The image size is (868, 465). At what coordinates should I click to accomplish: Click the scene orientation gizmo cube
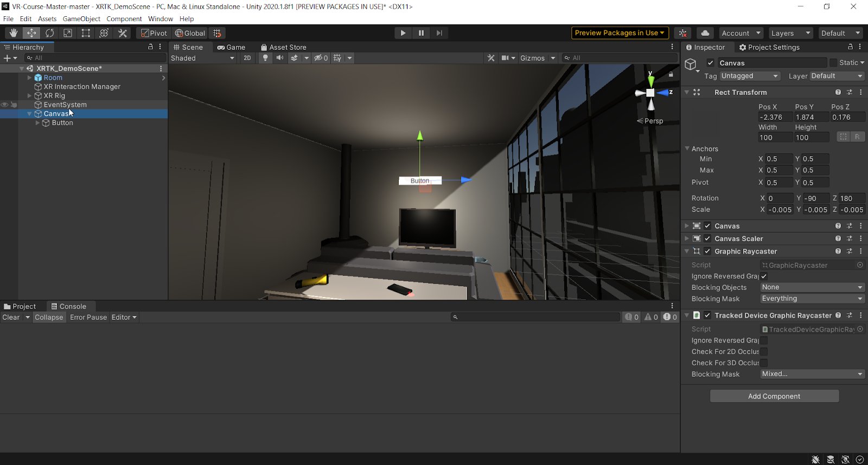[650, 93]
